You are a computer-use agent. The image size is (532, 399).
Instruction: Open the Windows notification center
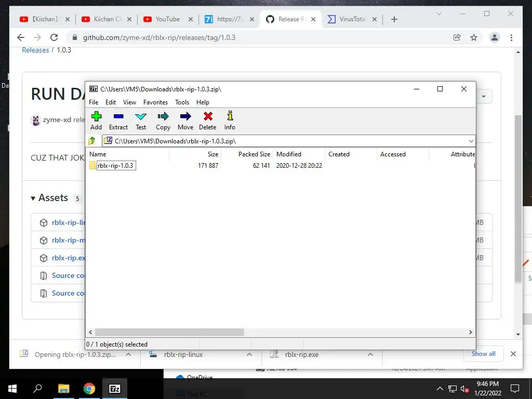point(515,389)
